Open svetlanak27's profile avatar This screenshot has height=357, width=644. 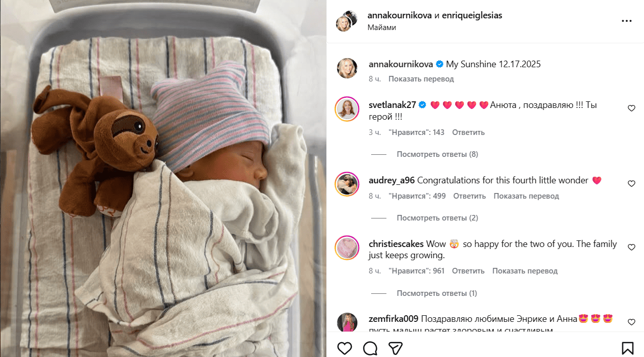pos(347,108)
